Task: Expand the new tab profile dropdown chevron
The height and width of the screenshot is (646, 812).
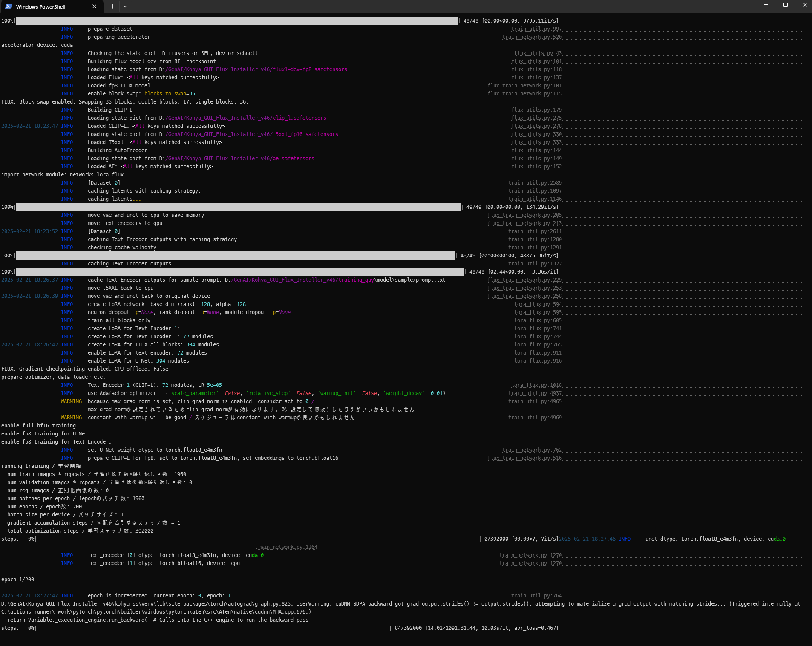Action: (125, 6)
